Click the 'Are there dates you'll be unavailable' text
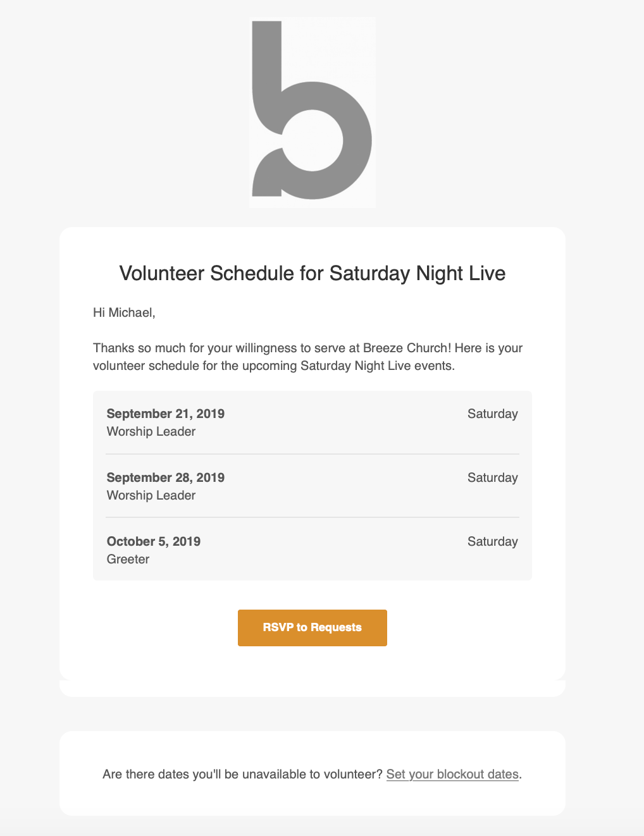This screenshot has height=836, width=644. click(243, 774)
